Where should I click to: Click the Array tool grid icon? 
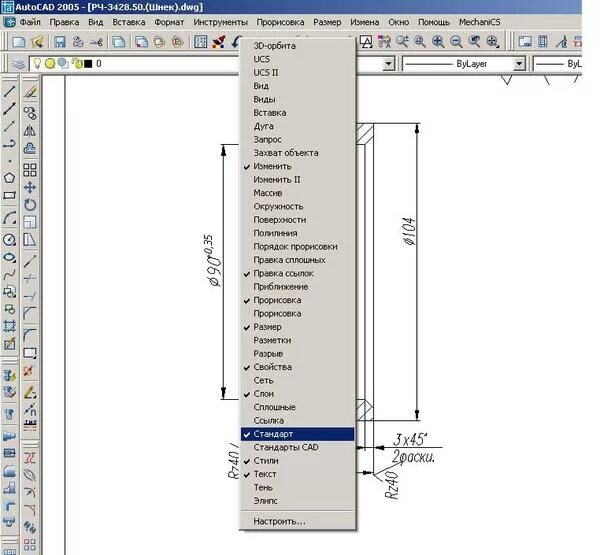pyautogui.click(x=30, y=170)
